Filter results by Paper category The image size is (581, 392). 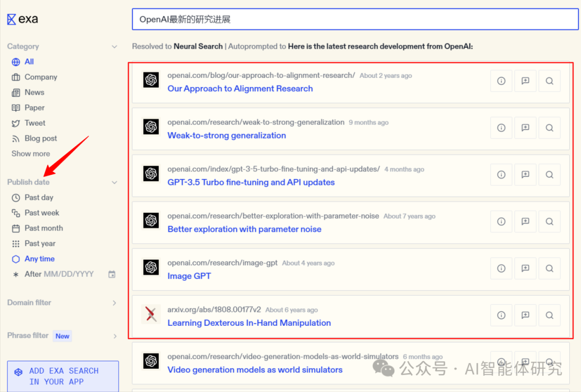[28, 108]
